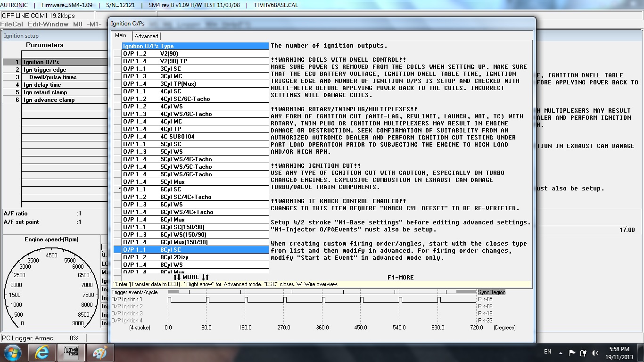644x362 pixels.
Task: Choose the 6Cyl WS ignition type
Action: pos(195,205)
